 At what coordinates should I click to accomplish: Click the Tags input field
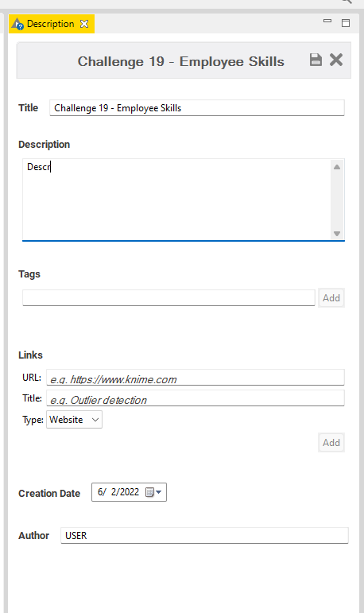point(168,298)
